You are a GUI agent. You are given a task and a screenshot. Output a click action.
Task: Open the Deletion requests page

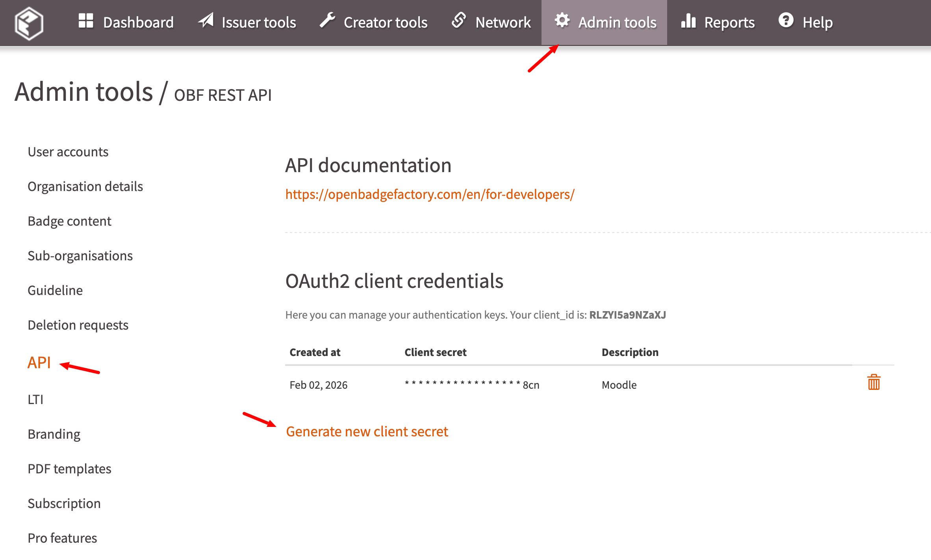tap(78, 325)
